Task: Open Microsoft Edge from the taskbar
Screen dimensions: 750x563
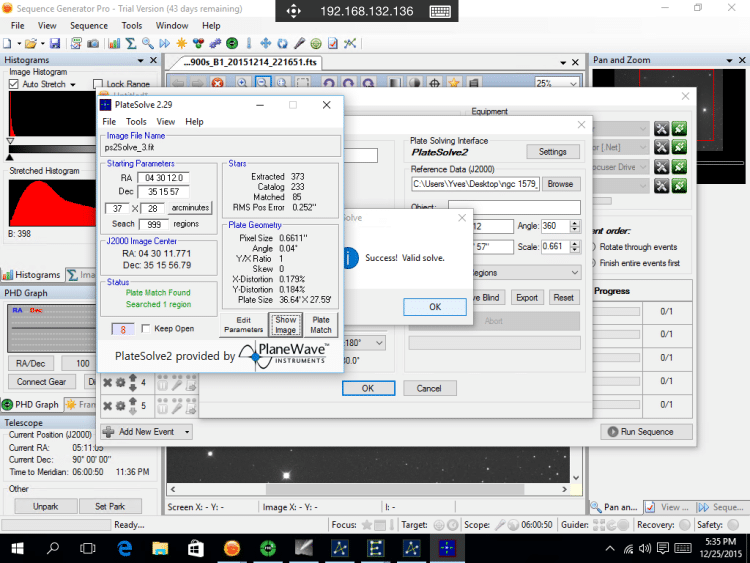Action: click(125, 548)
